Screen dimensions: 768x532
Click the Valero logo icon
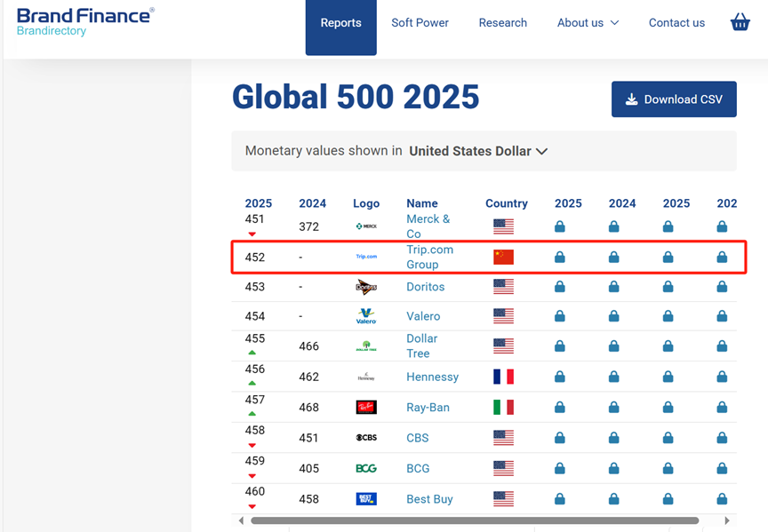click(x=365, y=316)
